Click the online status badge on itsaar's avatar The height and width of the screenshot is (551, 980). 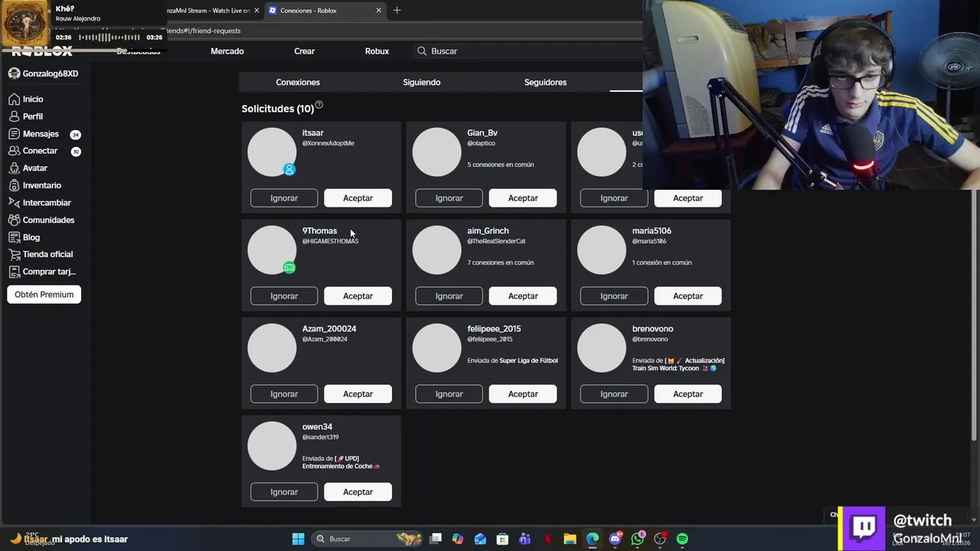click(x=289, y=169)
